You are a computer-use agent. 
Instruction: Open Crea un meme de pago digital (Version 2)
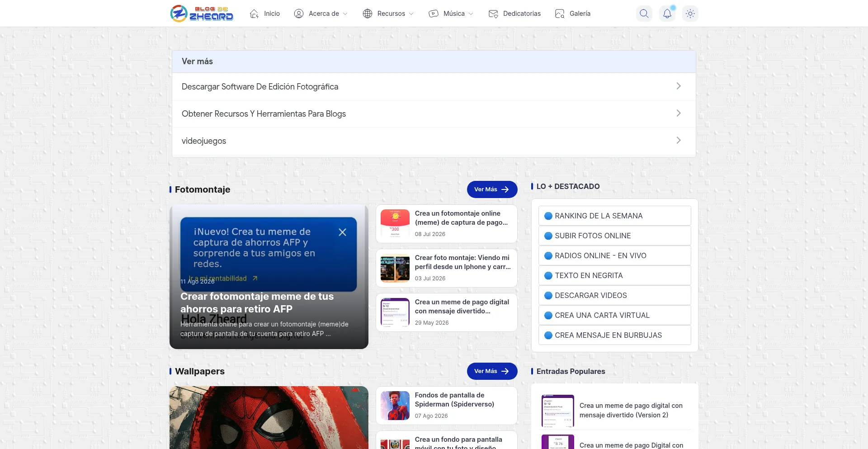(x=631, y=410)
